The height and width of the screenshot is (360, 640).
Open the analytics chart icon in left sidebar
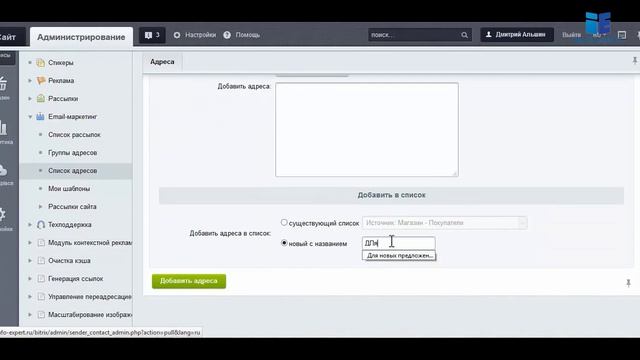tap(3, 128)
